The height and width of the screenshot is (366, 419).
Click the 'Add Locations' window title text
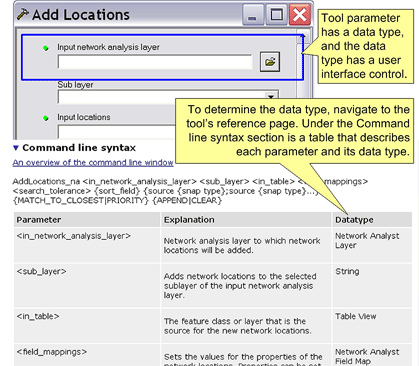point(81,15)
